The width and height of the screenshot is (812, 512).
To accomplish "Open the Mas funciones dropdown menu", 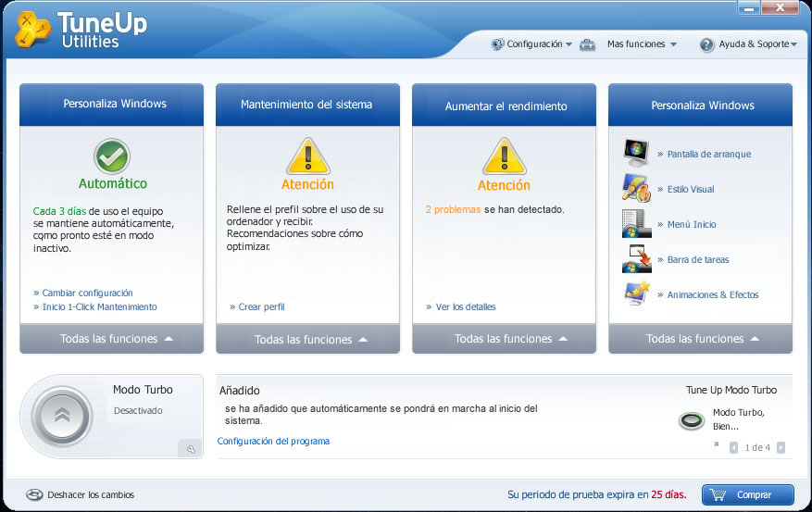I will tap(643, 44).
